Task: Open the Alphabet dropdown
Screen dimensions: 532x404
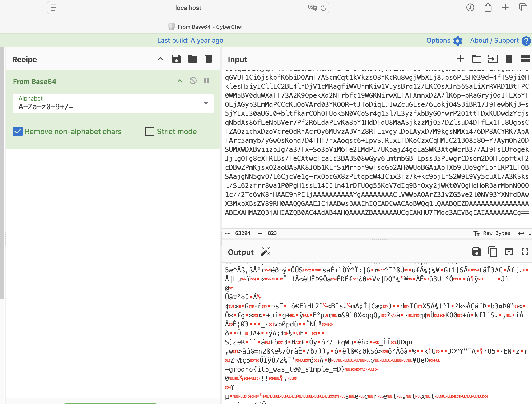Action: tap(206, 103)
